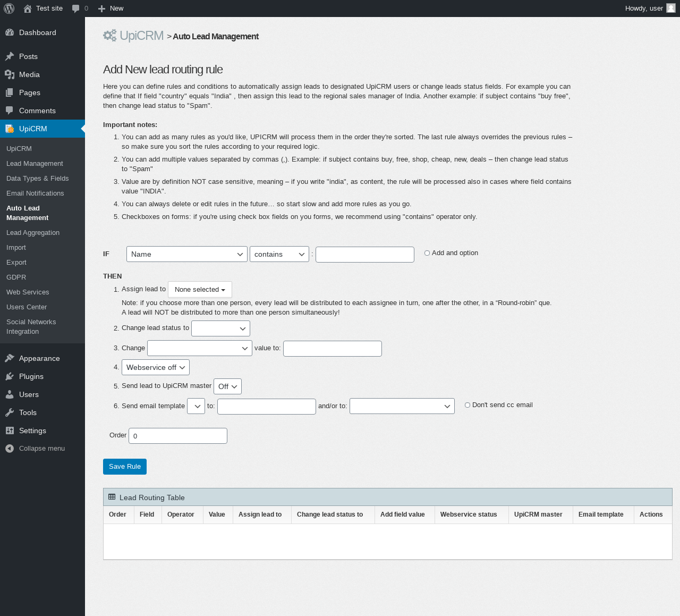Screen dimensions: 680x616
Task: Click the Plugins plug icon
Action: (x=10, y=376)
